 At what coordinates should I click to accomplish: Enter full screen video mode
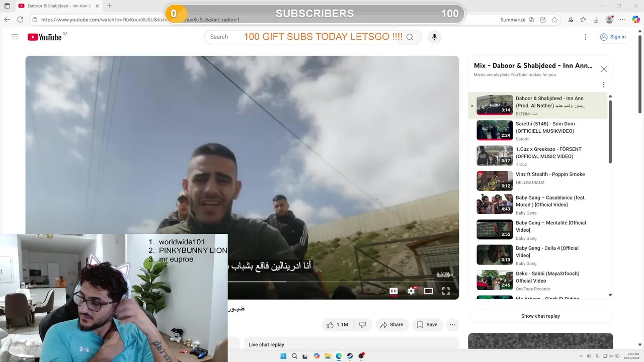click(446, 291)
